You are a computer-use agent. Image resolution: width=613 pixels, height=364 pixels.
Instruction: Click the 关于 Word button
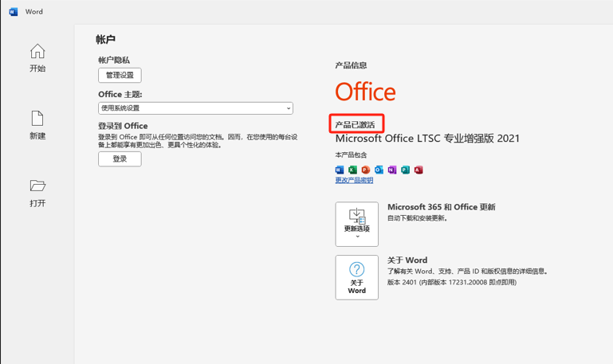[356, 278]
